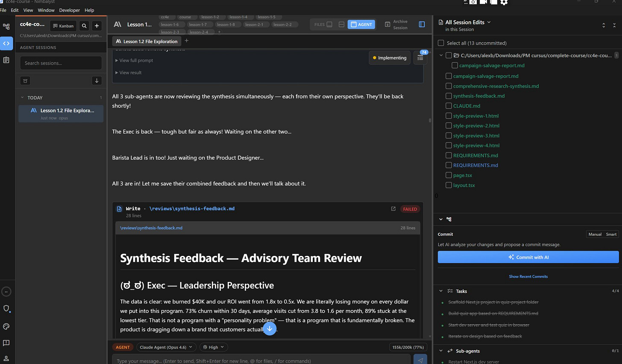
Task: Open the transcript list icon with badge 74
Action: (x=420, y=58)
